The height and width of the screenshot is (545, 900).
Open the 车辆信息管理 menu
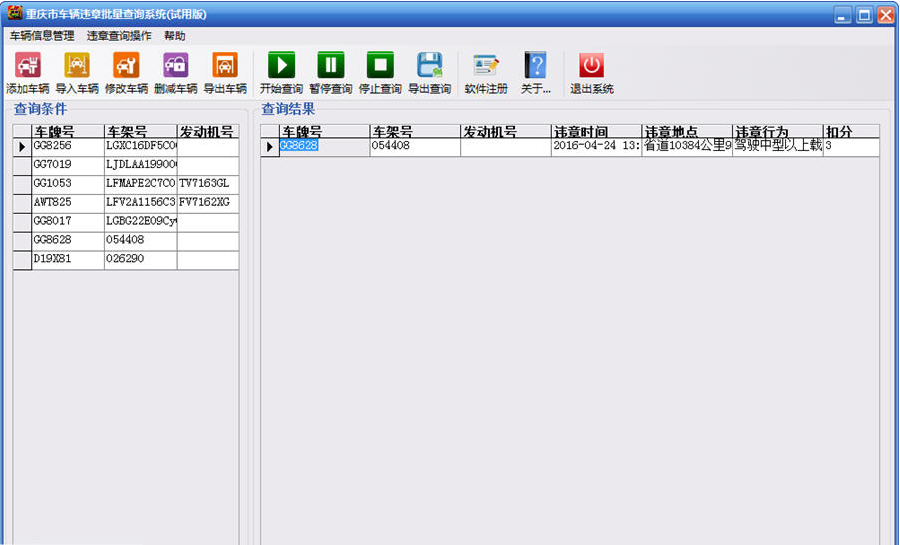42,35
